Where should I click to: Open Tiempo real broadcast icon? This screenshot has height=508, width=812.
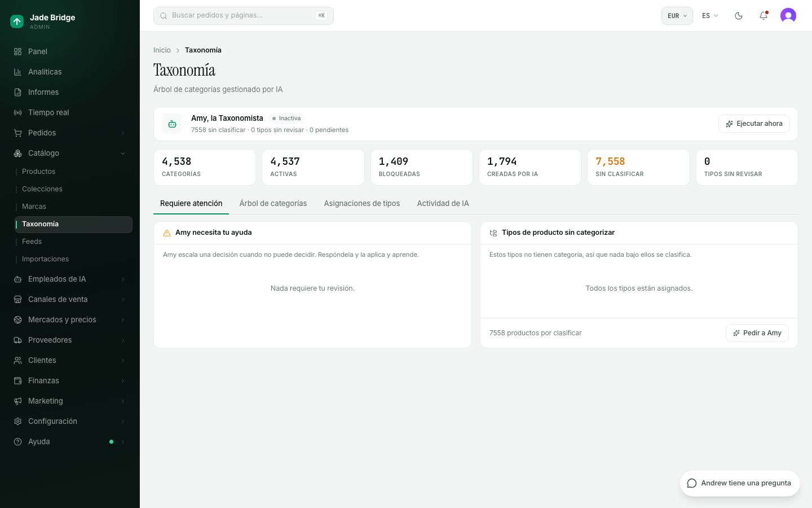[x=17, y=112]
